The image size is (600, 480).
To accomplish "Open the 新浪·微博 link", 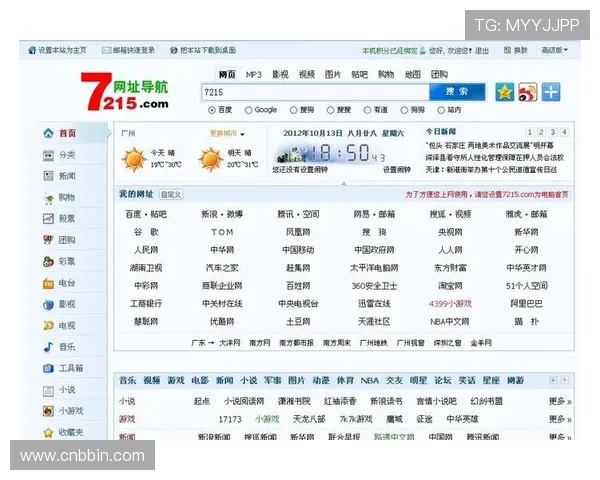I will coord(222,214).
